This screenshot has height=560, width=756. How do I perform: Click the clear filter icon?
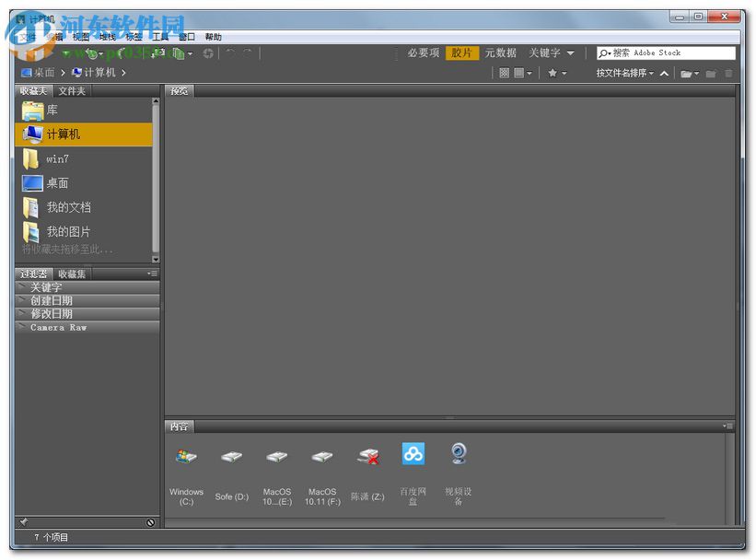pyautogui.click(x=150, y=522)
